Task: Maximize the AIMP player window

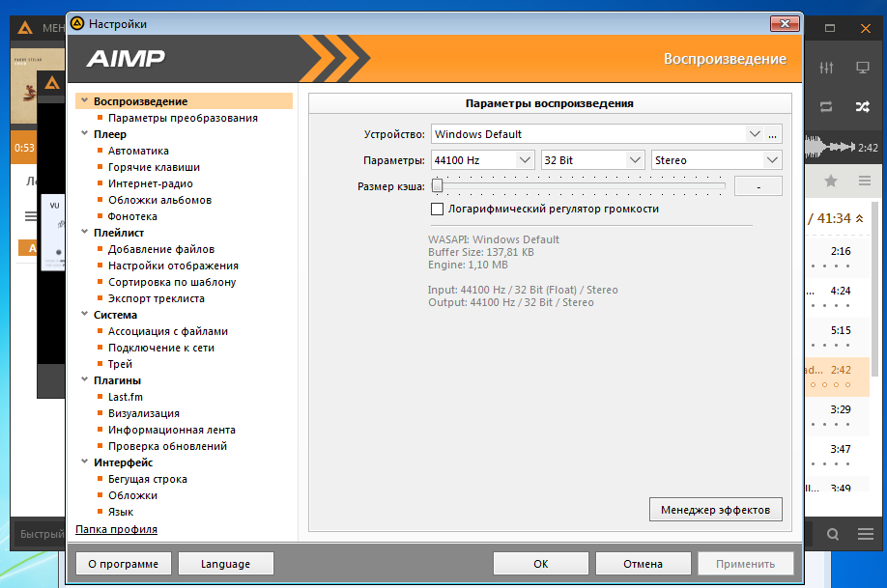Action: 830,28
